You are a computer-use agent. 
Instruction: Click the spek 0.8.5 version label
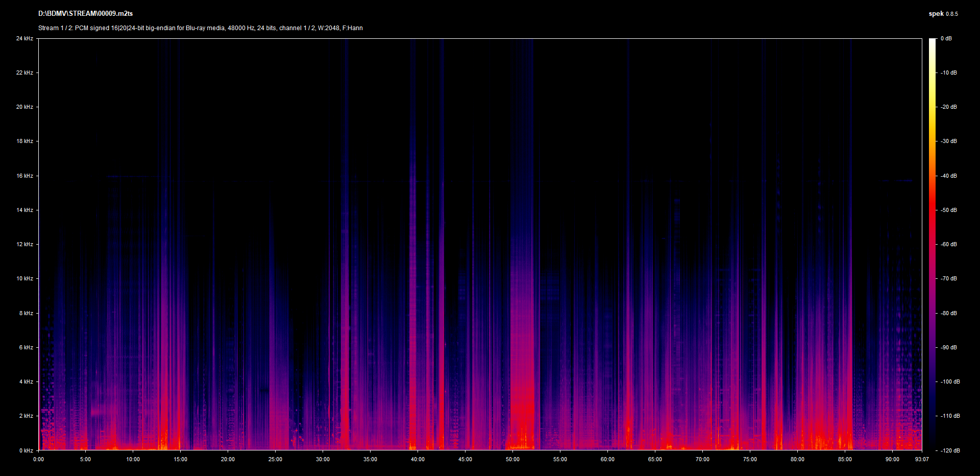pos(943,14)
